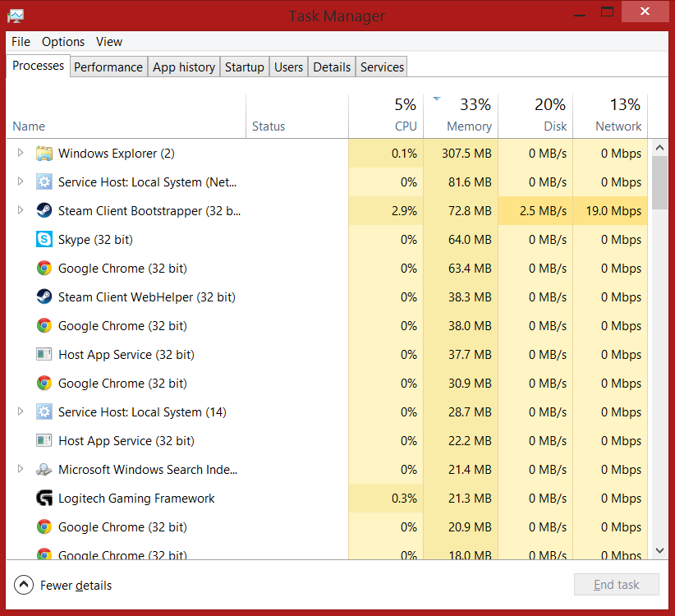The width and height of the screenshot is (675, 616).
Task: Open the Users tab
Action: click(x=288, y=67)
